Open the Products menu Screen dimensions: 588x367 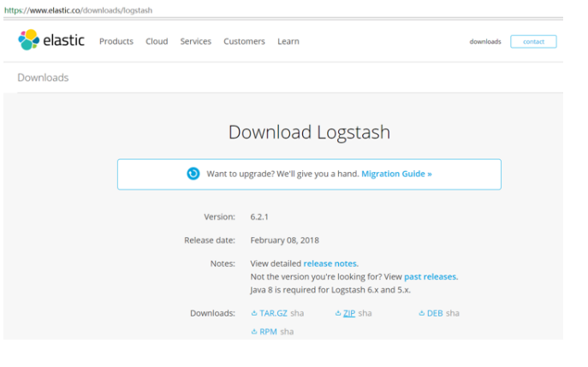[116, 41]
